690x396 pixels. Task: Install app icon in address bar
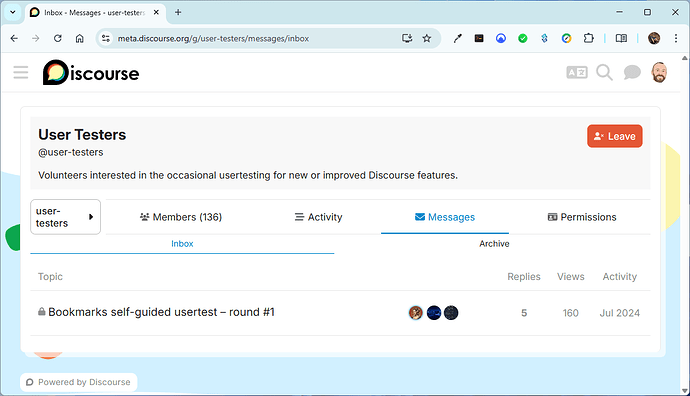click(x=407, y=38)
